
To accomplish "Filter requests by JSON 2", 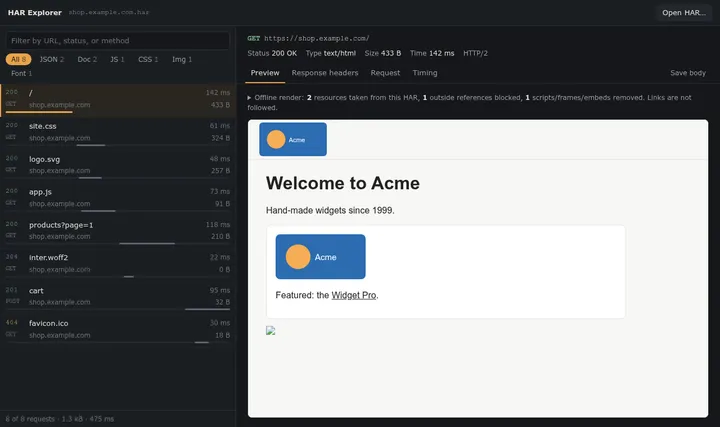I will (51, 59).
